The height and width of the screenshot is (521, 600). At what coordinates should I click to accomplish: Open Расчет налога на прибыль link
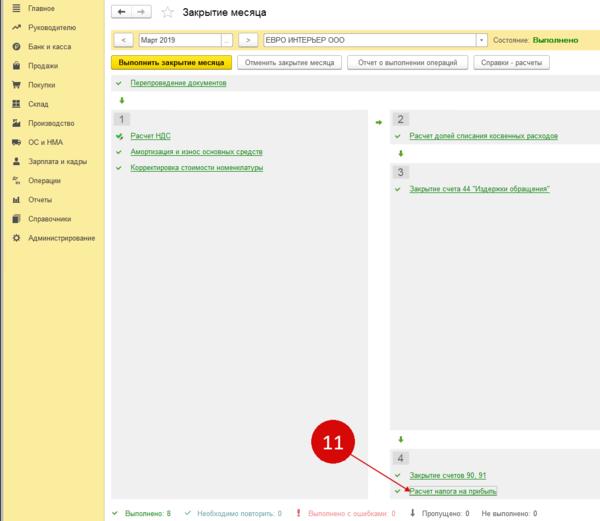(x=453, y=491)
